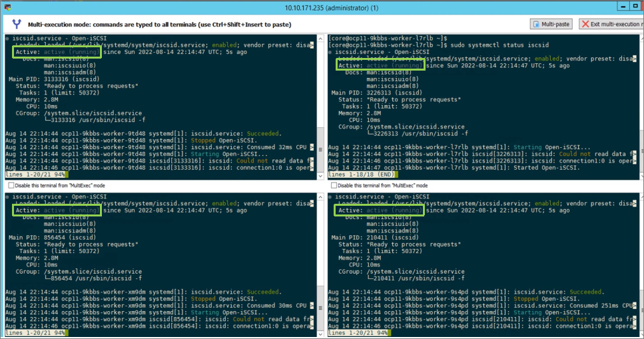Viewport: 644px width, 339px height.
Task: Click the scroll-up arrow of the worker-9td48 terminal
Action: (320, 39)
